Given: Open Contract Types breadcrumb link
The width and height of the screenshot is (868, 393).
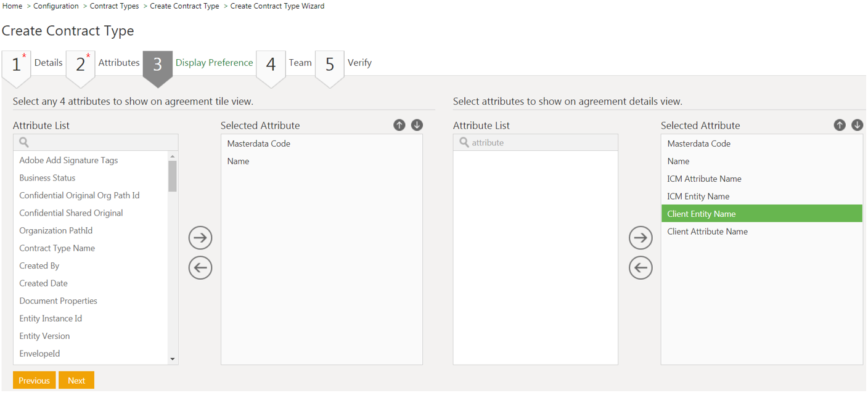Looking at the screenshot, I should click(x=114, y=6).
